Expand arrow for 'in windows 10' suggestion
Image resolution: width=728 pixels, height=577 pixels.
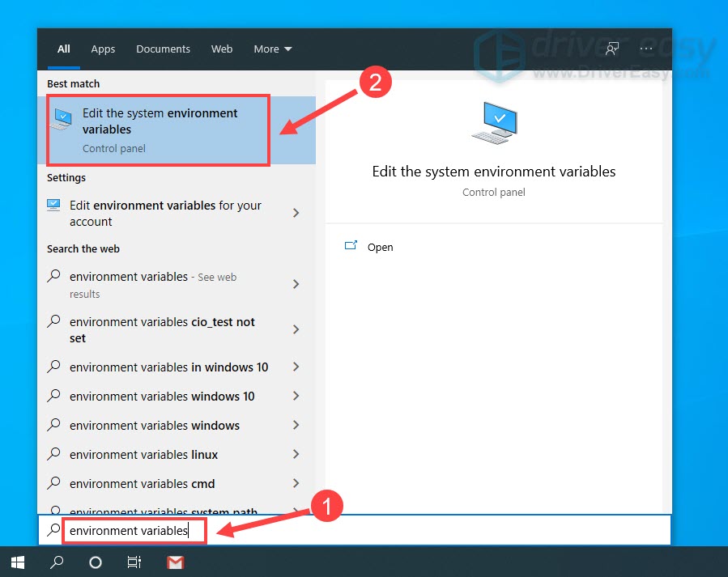click(296, 367)
